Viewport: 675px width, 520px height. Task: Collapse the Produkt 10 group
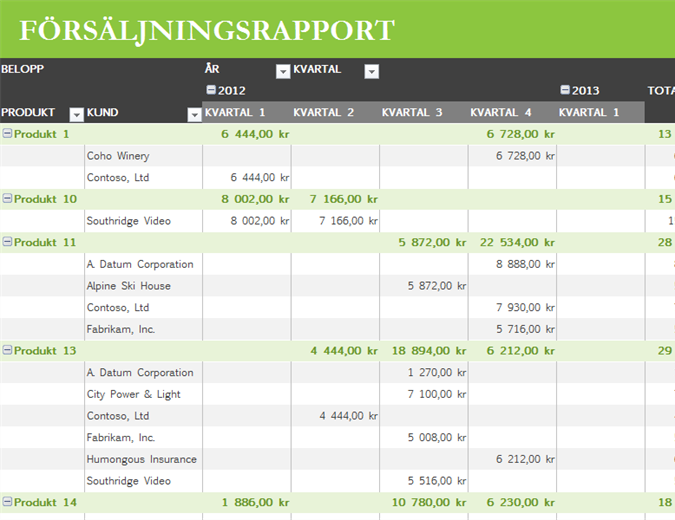pyautogui.click(x=7, y=198)
